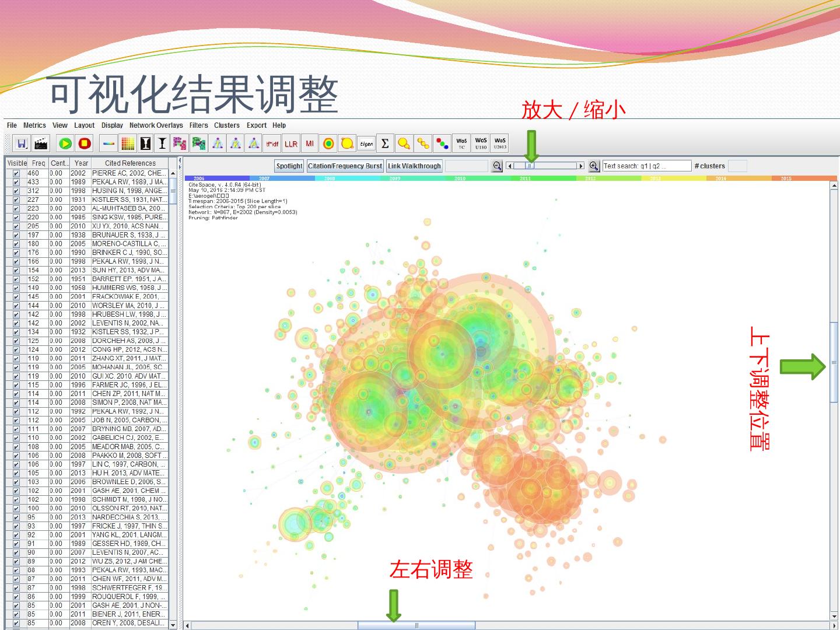Open the Layout menu
The height and width of the screenshot is (630, 840).
click(x=84, y=125)
